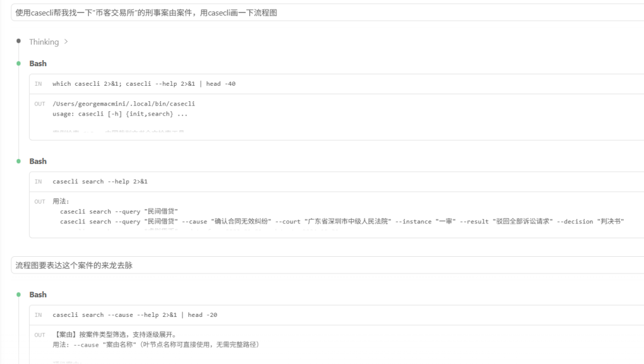Expand the faded truncated output in second Bash block
644x364 pixels.
199,231
